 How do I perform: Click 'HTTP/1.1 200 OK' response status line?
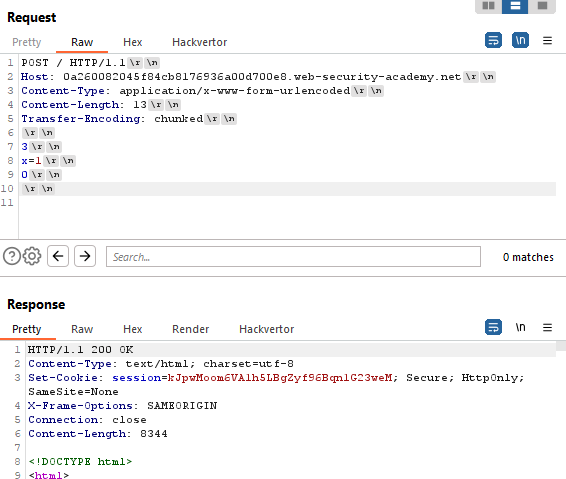click(x=80, y=350)
